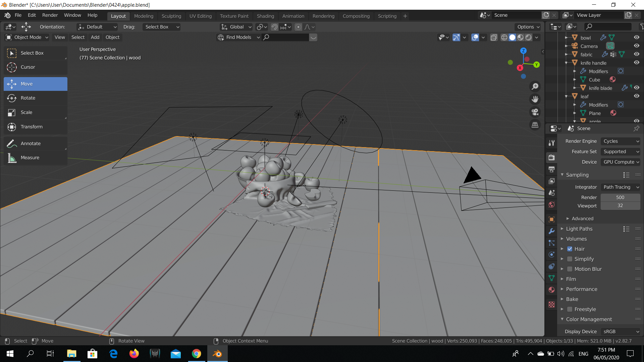Click the Add menu in viewport header
This screenshot has height=362, width=644.
(95, 37)
